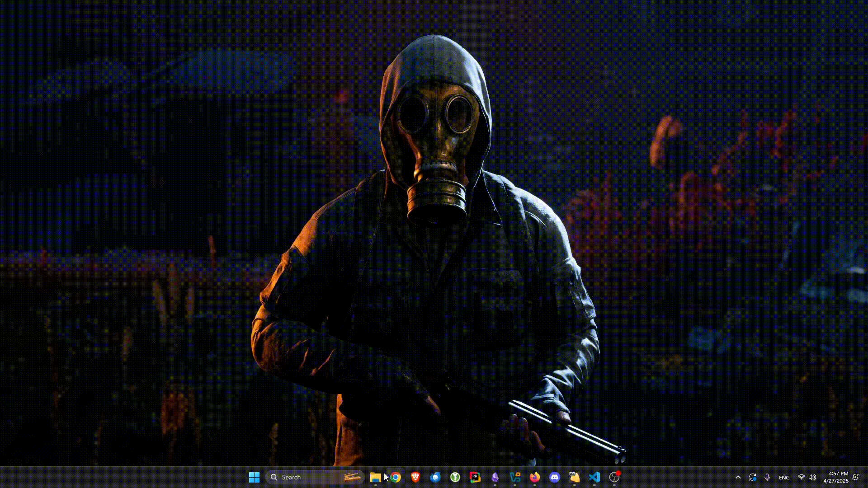Switch to Visual Studio Code in the taskbar
The height and width of the screenshot is (488, 868).
click(594, 477)
